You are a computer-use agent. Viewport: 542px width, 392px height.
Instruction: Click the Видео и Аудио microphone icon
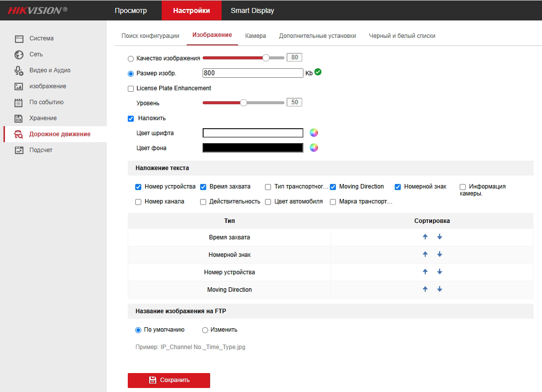click(x=19, y=71)
